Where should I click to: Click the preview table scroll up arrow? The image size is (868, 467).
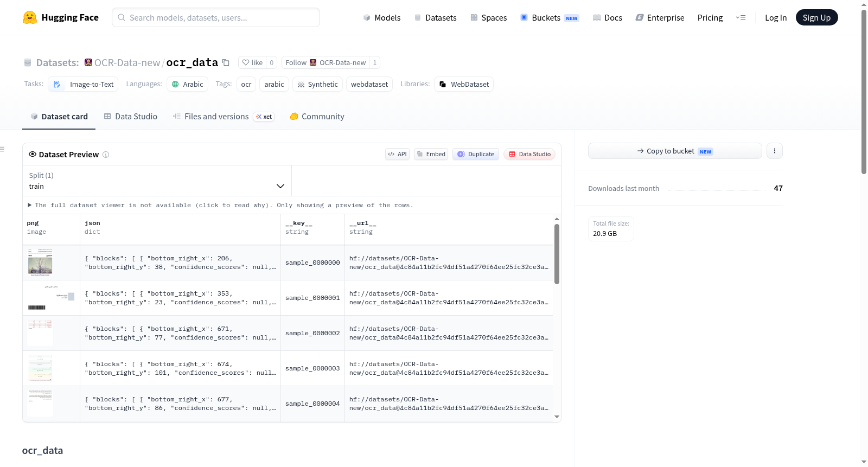pos(557,219)
